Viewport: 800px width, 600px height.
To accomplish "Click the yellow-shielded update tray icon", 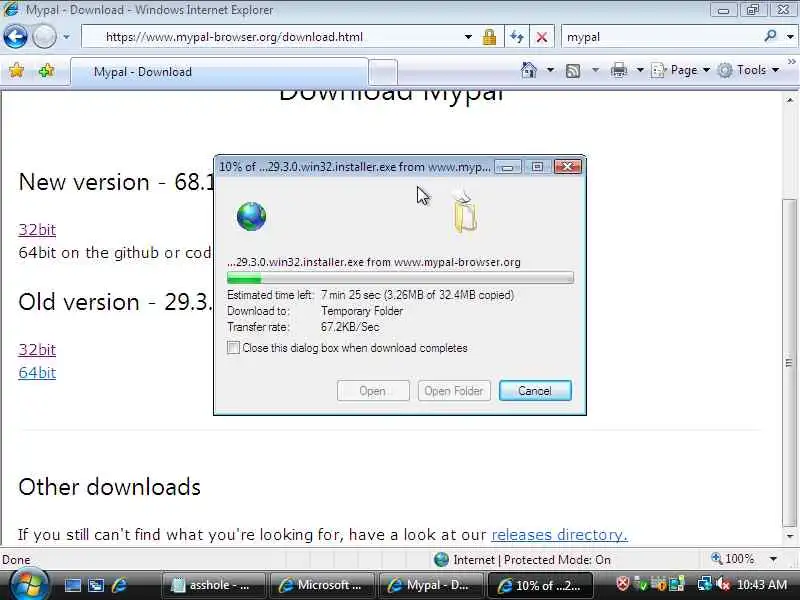I will coord(659,584).
